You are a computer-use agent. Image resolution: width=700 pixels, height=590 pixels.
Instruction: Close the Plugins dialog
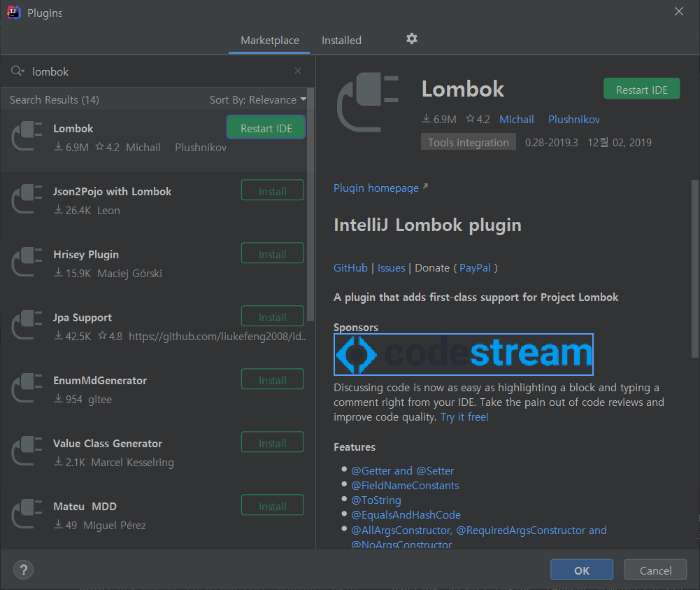(x=678, y=11)
